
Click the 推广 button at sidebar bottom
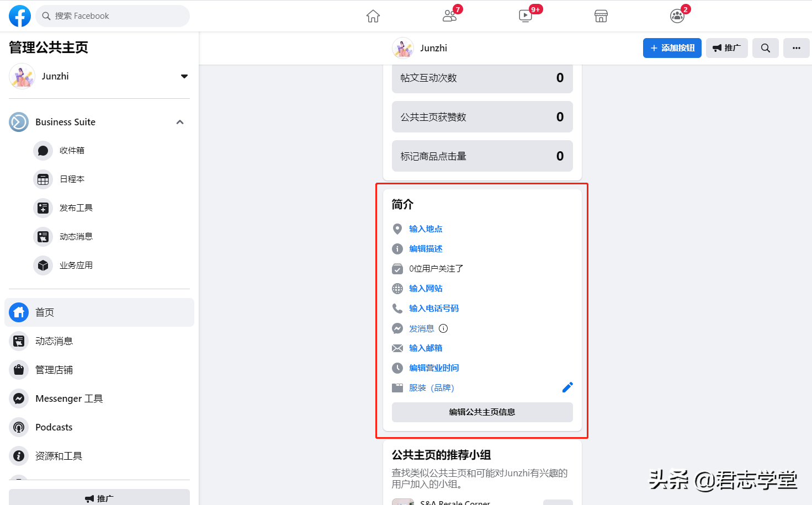[99, 497]
